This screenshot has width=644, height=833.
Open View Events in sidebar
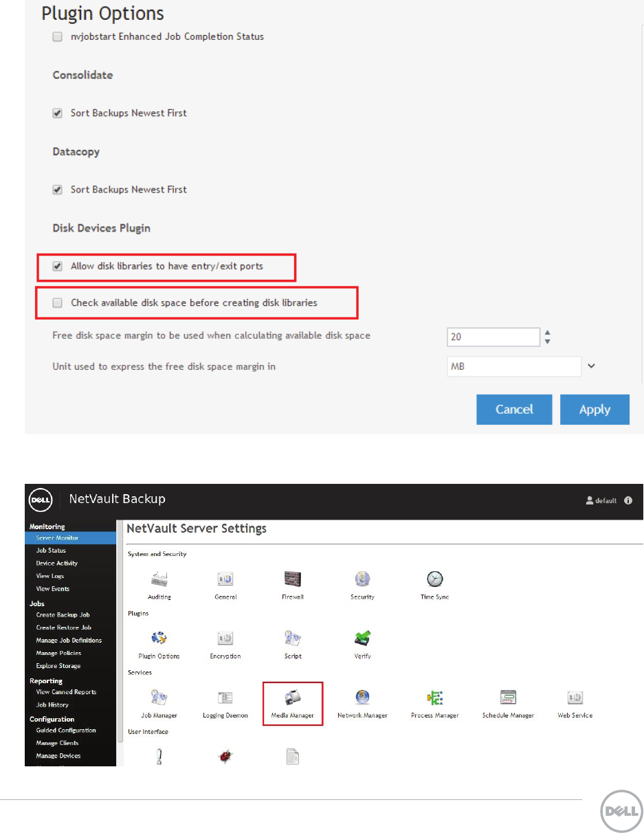[x=52, y=589]
